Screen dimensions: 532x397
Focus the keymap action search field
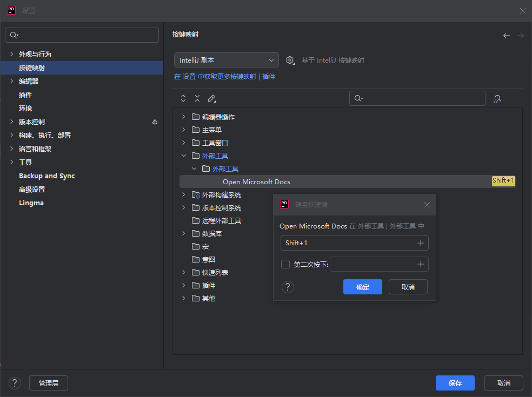pos(417,98)
